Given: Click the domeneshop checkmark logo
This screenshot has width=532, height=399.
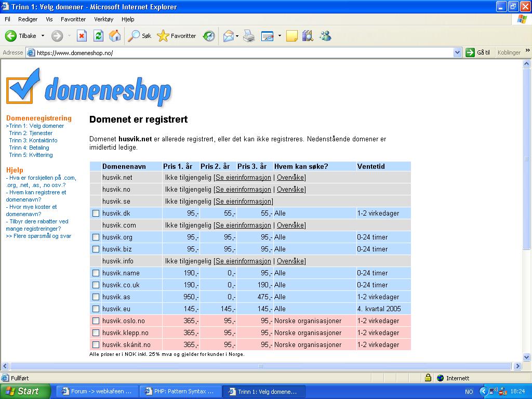Looking at the screenshot, I should click(x=22, y=86).
